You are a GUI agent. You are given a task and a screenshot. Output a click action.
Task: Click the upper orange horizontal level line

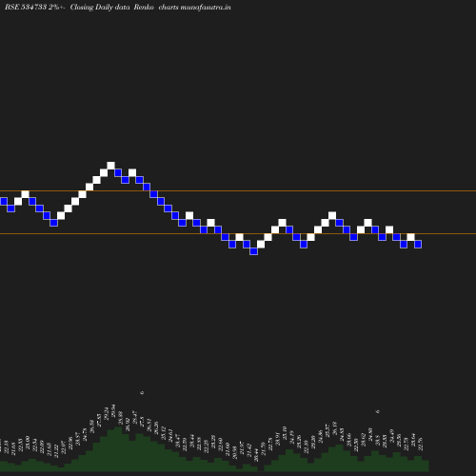[x=238, y=191]
